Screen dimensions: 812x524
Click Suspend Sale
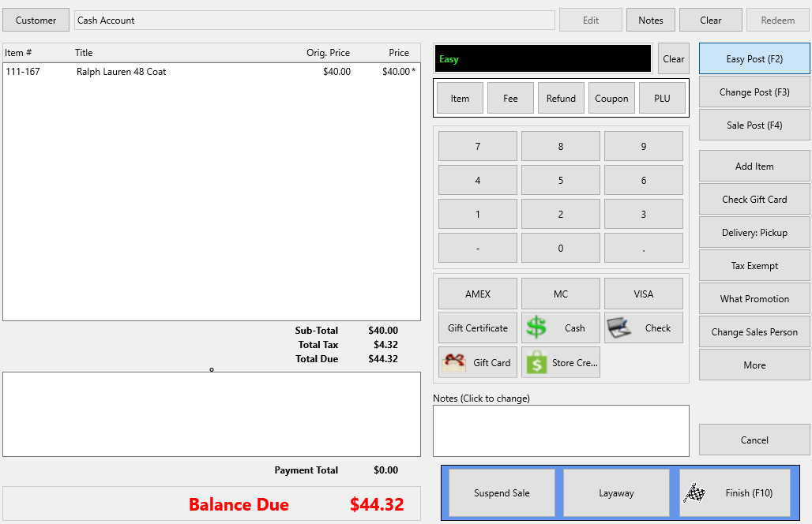coord(502,493)
